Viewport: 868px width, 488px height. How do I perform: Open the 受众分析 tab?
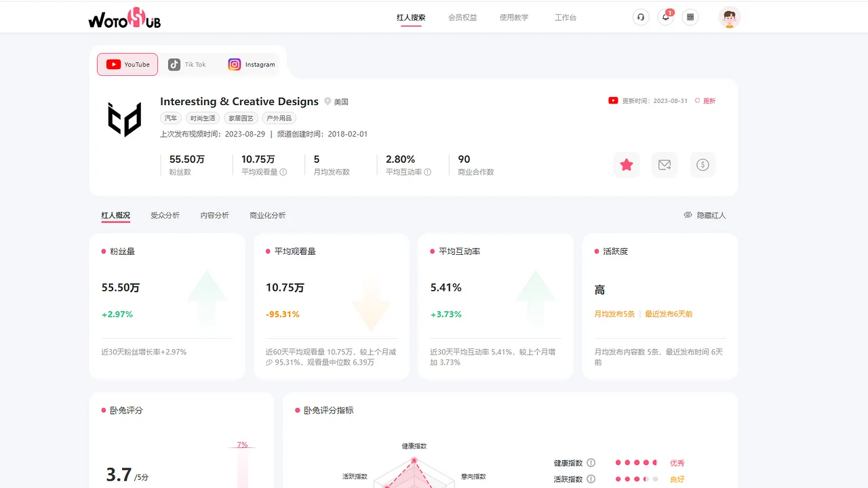click(x=165, y=216)
